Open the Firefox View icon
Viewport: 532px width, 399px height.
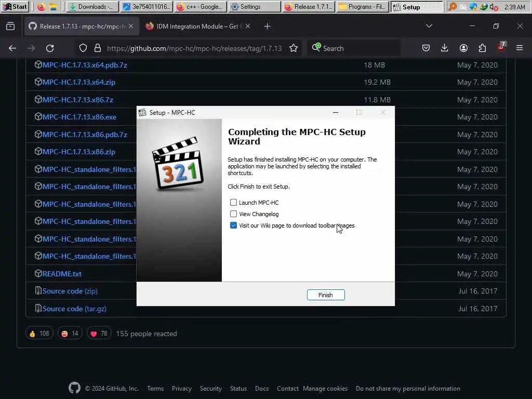pyautogui.click(x=10, y=26)
